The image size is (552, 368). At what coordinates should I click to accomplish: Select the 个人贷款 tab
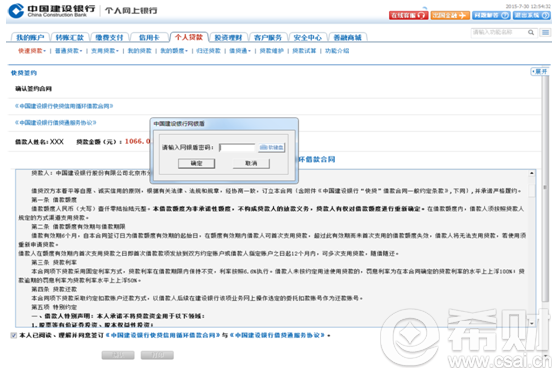pos(189,37)
